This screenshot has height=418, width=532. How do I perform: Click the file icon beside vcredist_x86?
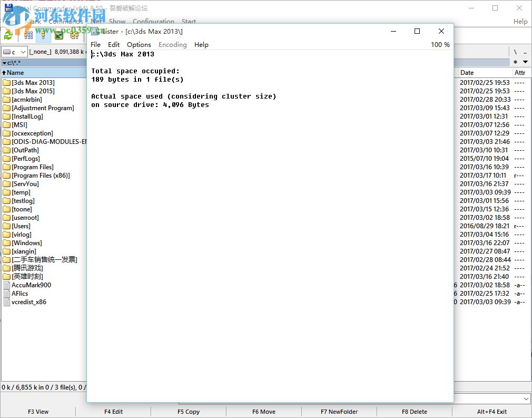[6, 302]
